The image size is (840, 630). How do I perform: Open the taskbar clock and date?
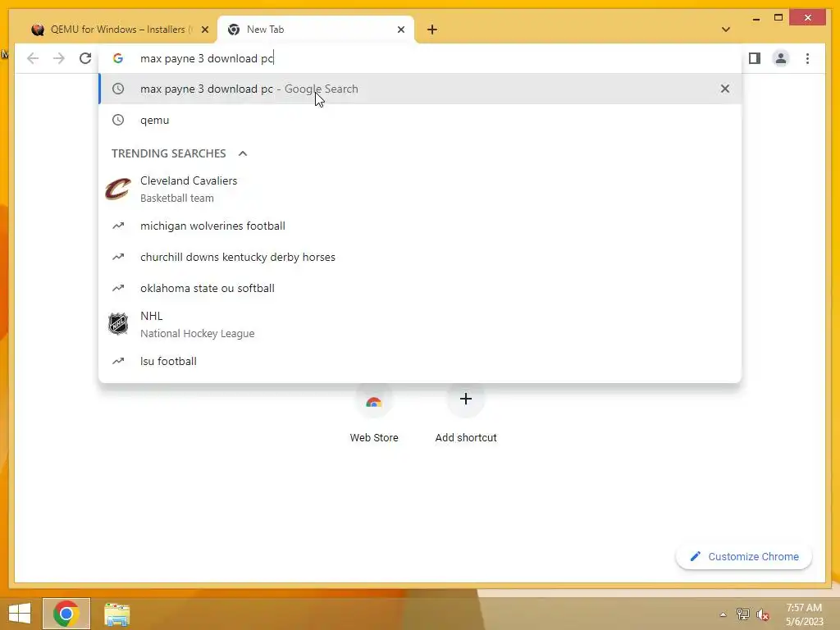[x=804, y=614]
